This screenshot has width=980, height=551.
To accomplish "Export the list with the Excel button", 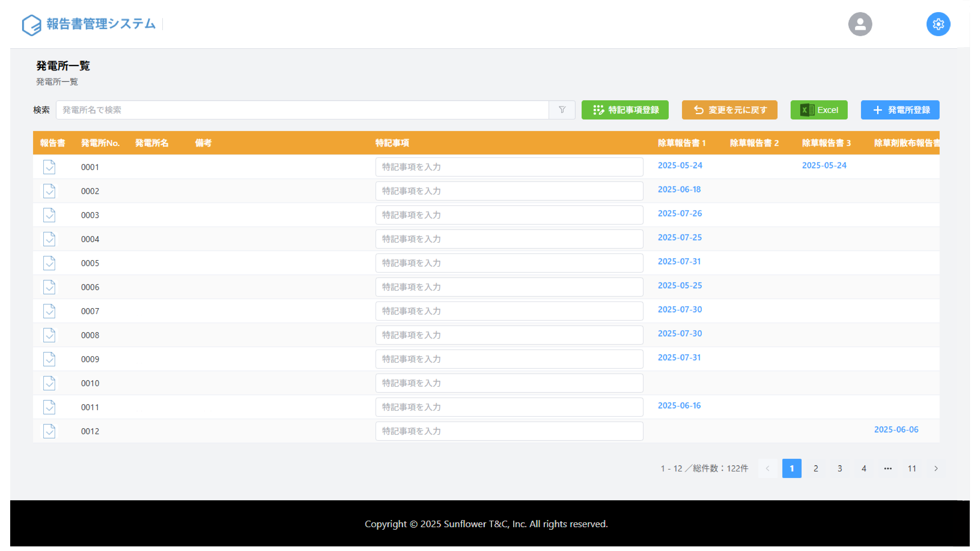I will pyautogui.click(x=819, y=110).
